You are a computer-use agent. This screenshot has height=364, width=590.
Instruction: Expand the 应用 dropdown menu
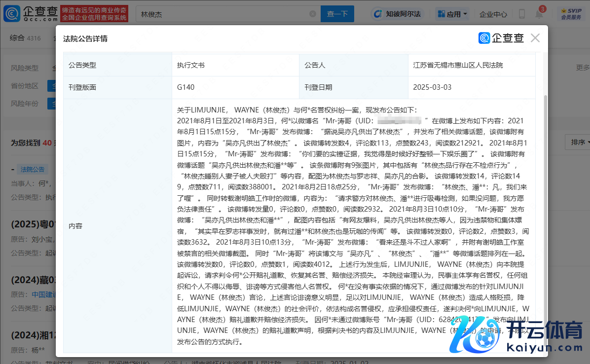(x=452, y=14)
